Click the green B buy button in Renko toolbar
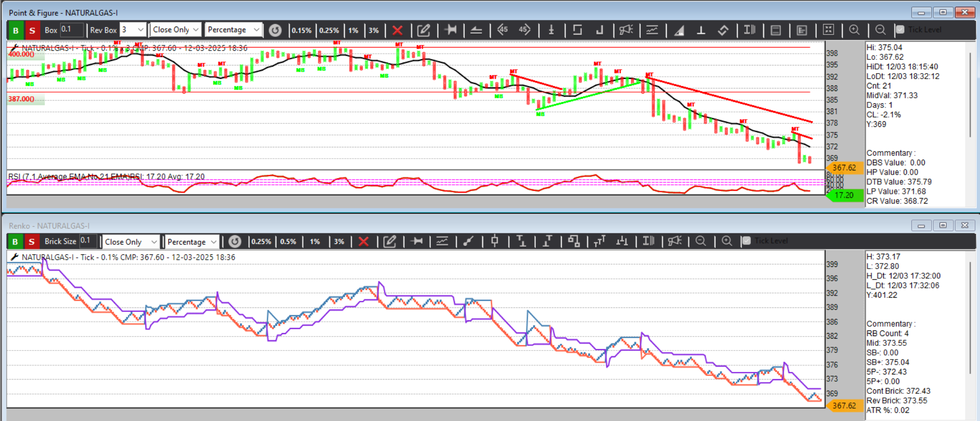This screenshot has width=980, height=421. point(15,241)
